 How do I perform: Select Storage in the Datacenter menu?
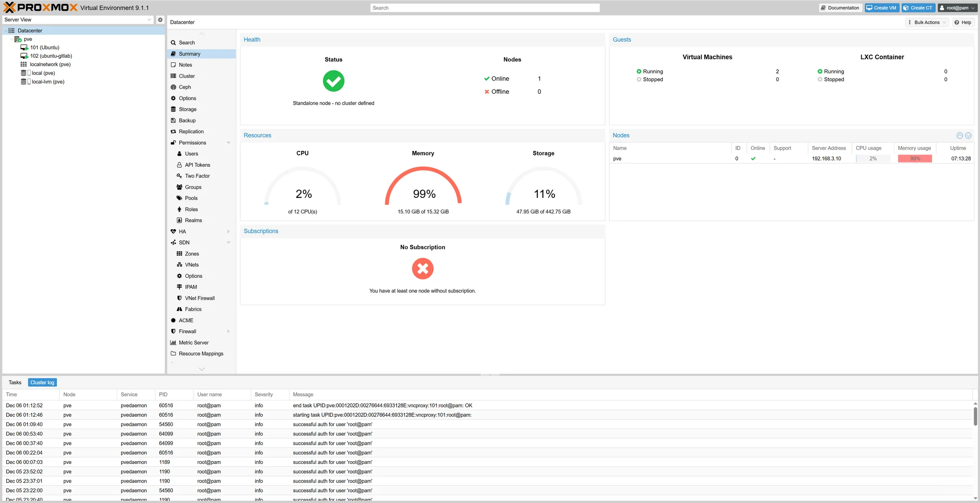pyautogui.click(x=188, y=109)
